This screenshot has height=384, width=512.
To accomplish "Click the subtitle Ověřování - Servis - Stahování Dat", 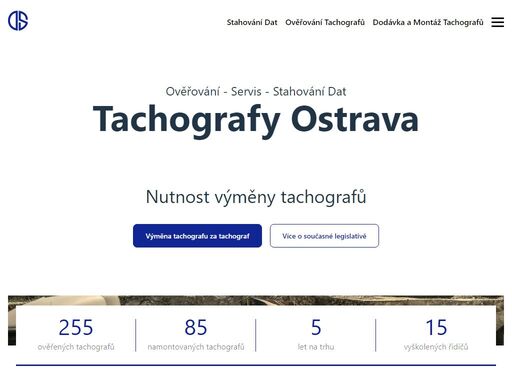I will (x=256, y=91).
